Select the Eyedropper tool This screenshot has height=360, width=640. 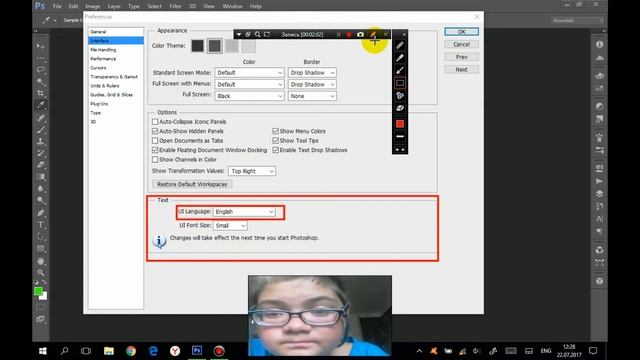coord(40,105)
